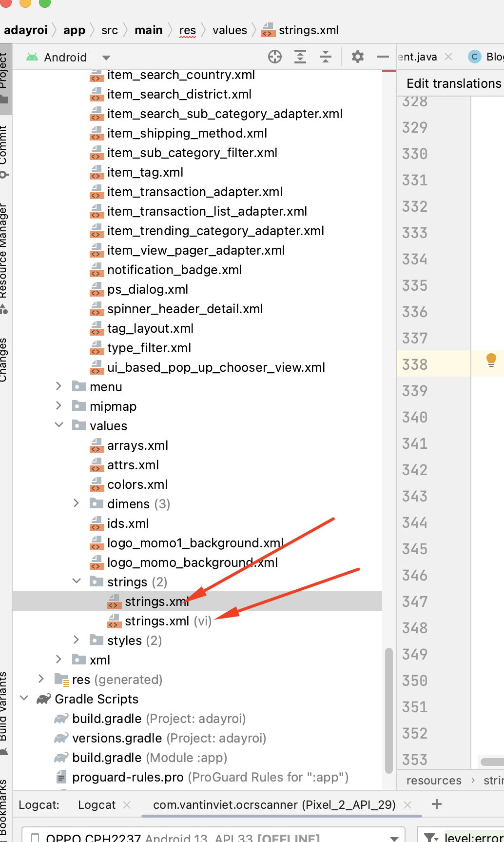Click the Expand All icon in Project toolbar
Screen dimensions: 504x842
coord(300,57)
